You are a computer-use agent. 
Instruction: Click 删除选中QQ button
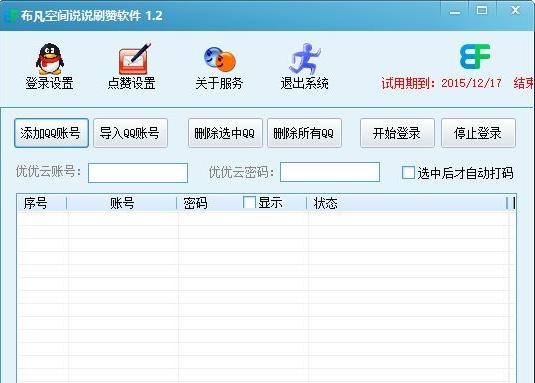[x=225, y=133]
